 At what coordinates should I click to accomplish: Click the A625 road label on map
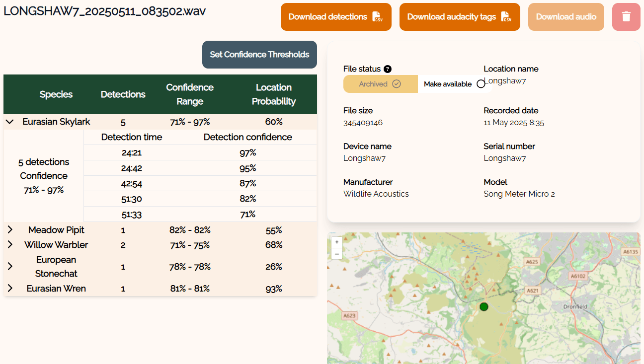pos(532,261)
